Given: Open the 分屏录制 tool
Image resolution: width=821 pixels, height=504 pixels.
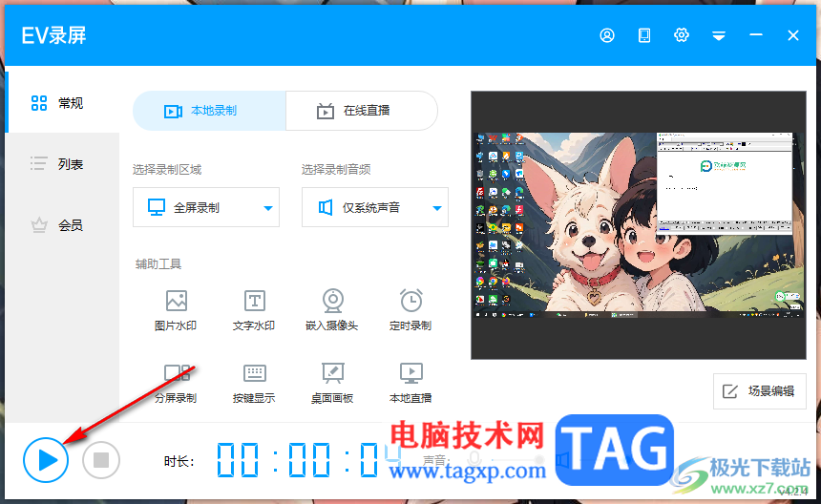Looking at the screenshot, I should coord(176,383).
